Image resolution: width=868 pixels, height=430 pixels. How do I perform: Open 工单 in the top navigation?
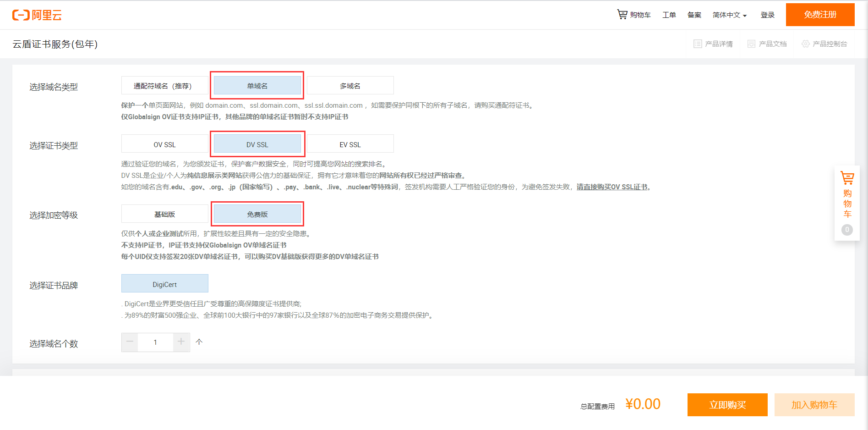click(669, 15)
